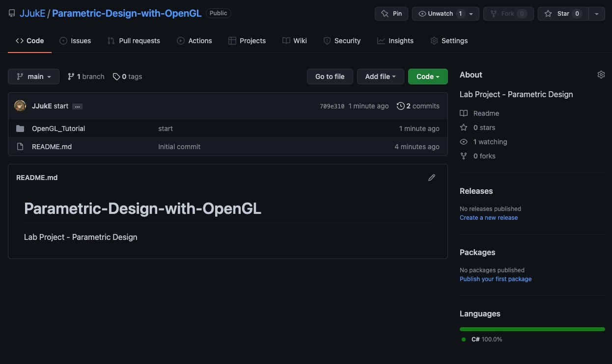Open the Readme link in About

pos(479,113)
